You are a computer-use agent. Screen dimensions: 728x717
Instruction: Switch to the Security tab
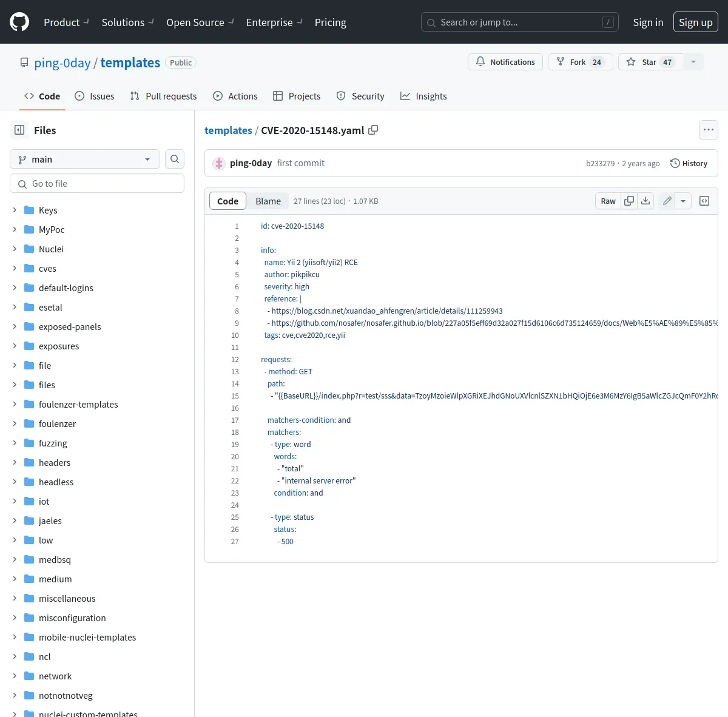tap(360, 96)
